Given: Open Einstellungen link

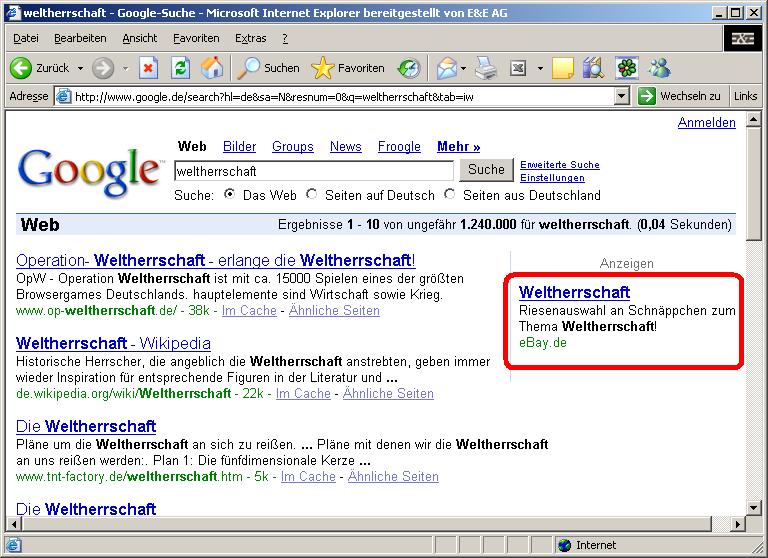Looking at the screenshot, I should 552,178.
